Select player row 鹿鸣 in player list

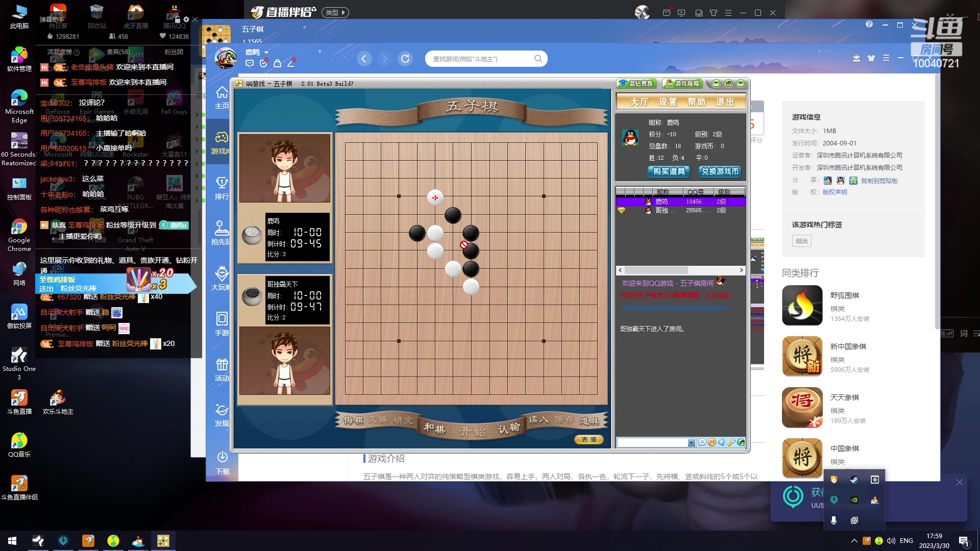[x=680, y=202]
